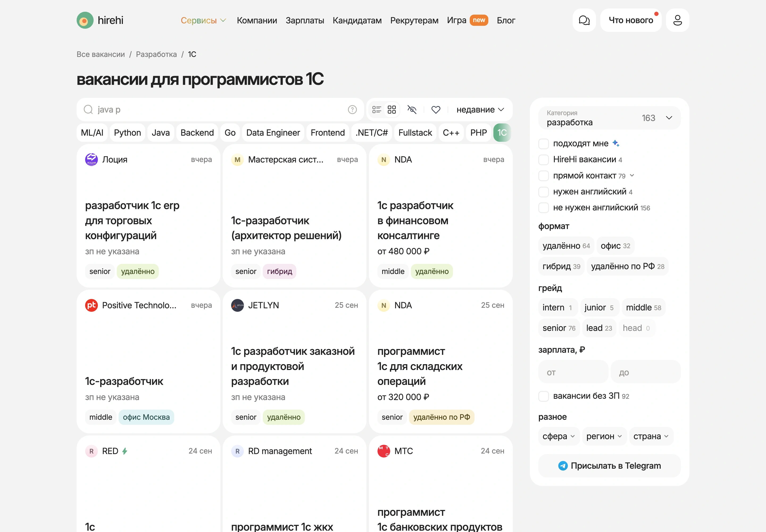Open the сфера dropdown
The height and width of the screenshot is (532, 766).
pyautogui.click(x=559, y=436)
